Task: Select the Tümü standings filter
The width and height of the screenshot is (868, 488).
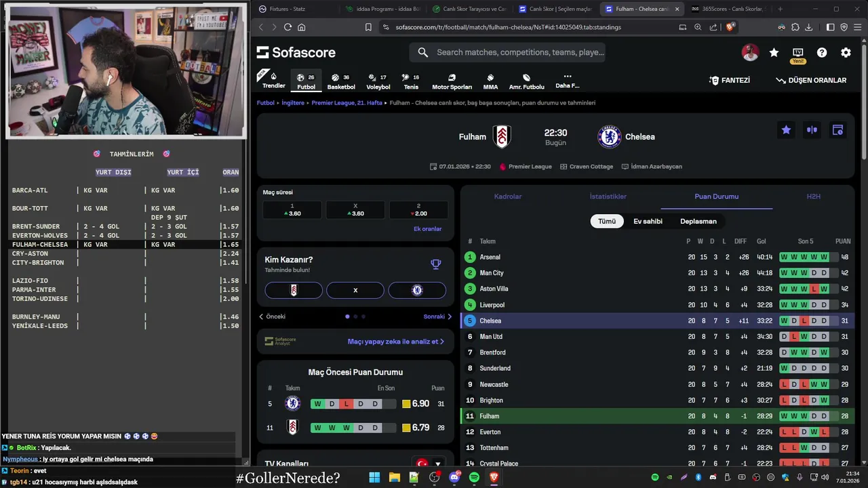Action: coord(607,221)
